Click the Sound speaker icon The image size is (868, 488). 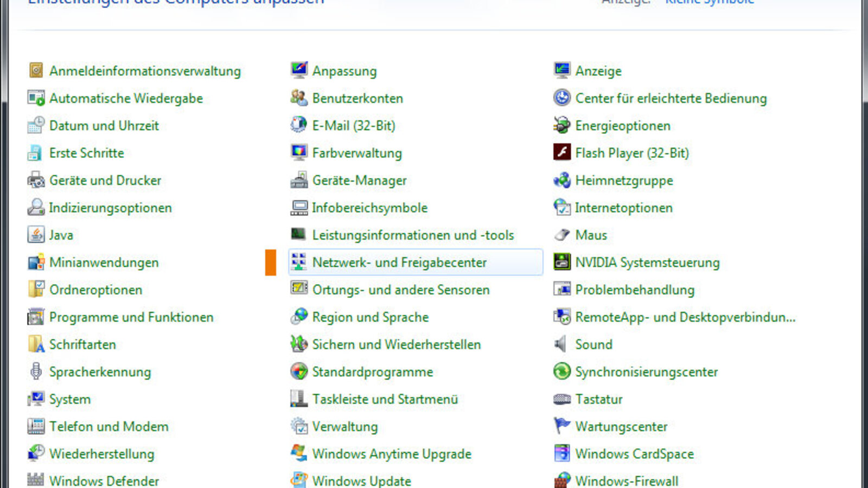tap(561, 344)
